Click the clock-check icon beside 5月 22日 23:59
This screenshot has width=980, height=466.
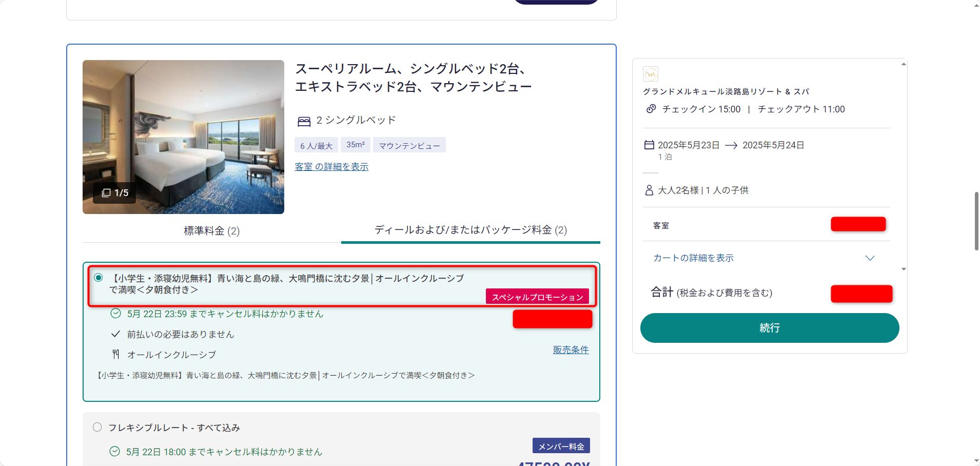tap(116, 314)
